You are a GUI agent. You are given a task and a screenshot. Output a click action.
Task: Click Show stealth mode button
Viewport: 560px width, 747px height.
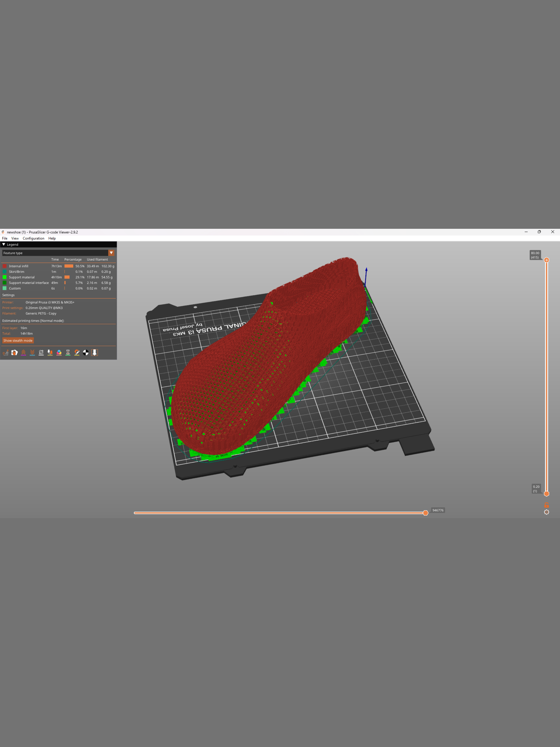(x=18, y=340)
